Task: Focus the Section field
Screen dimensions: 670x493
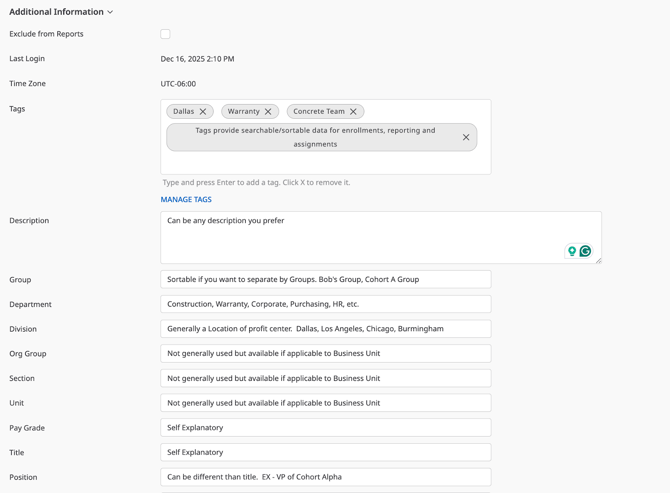Action: 325,378
